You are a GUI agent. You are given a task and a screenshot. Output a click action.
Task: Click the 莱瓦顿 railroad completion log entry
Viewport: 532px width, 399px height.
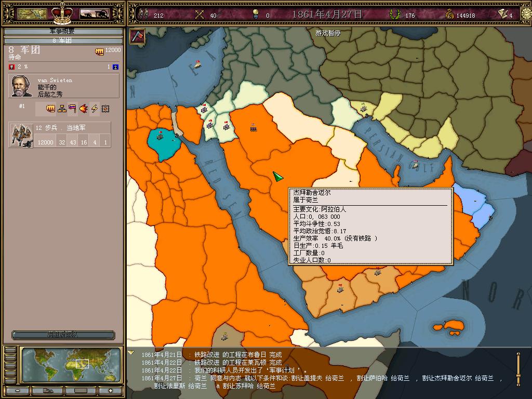(x=212, y=363)
